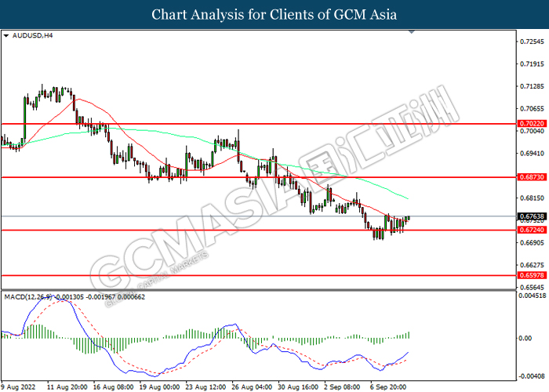
Task: Click the 0.71915 price axis value
Action: point(533,64)
